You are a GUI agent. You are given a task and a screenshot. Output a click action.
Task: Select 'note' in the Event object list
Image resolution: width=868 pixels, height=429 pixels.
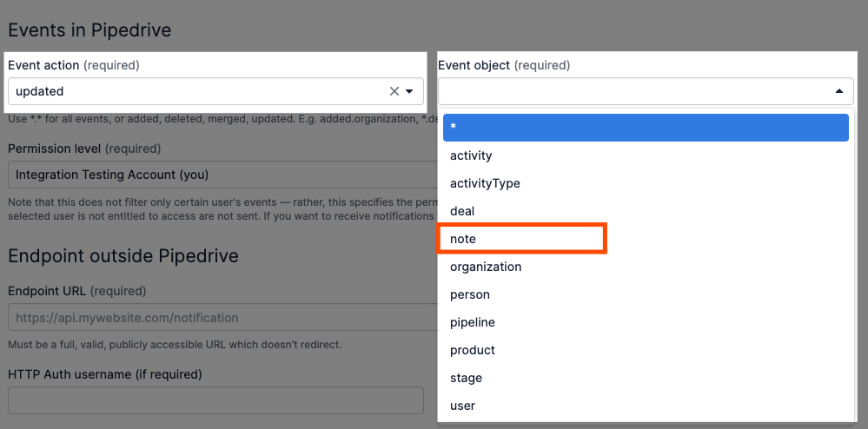[x=646, y=239]
